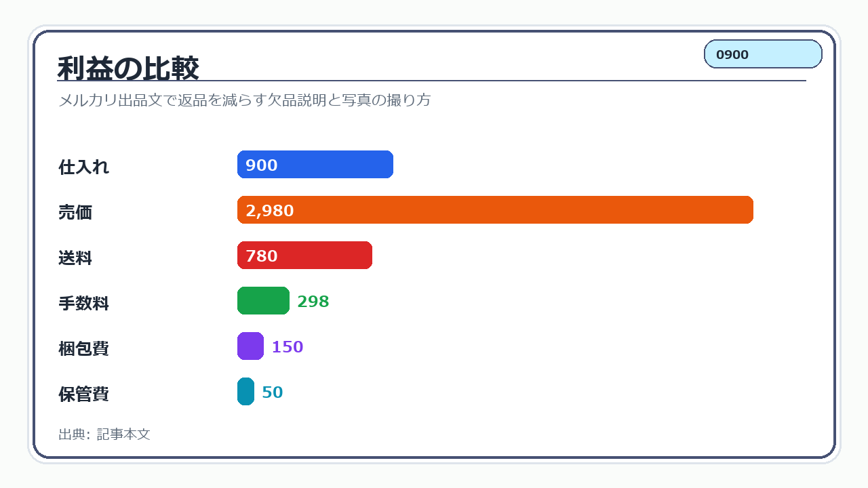Click the 仕入れ category label
The width and height of the screenshot is (868, 488).
pos(84,167)
